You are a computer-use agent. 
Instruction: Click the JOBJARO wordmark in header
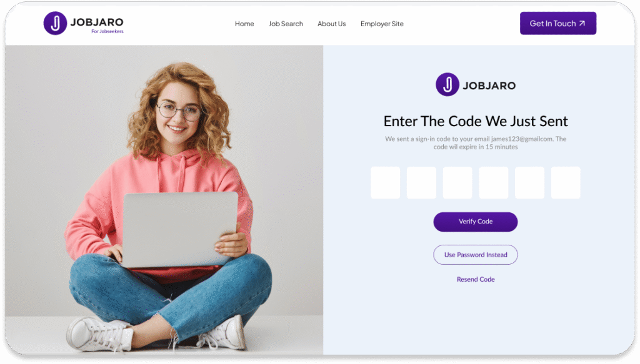pos(97,22)
